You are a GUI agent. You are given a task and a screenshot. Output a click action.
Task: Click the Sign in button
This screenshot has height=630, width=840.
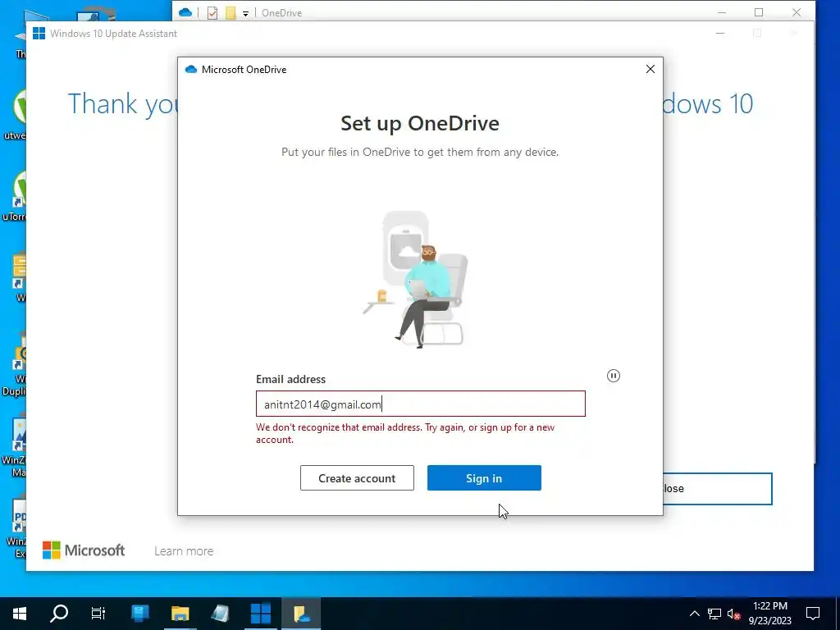click(484, 478)
